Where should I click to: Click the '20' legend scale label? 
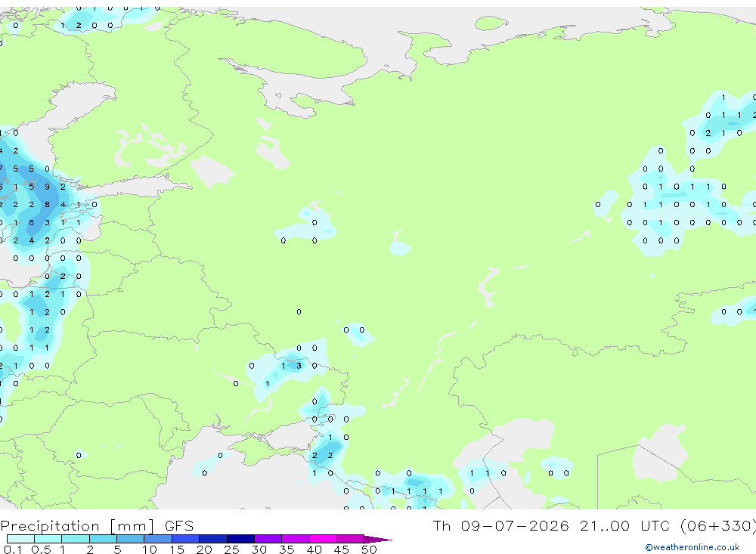click(x=204, y=549)
